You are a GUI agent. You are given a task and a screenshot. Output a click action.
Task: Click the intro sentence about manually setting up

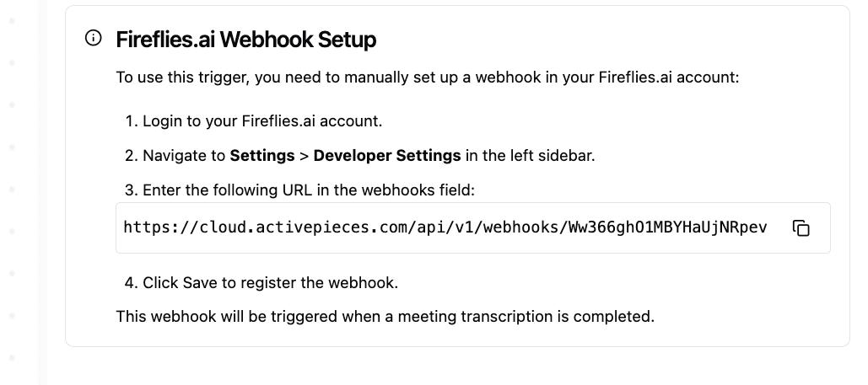(x=428, y=78)
